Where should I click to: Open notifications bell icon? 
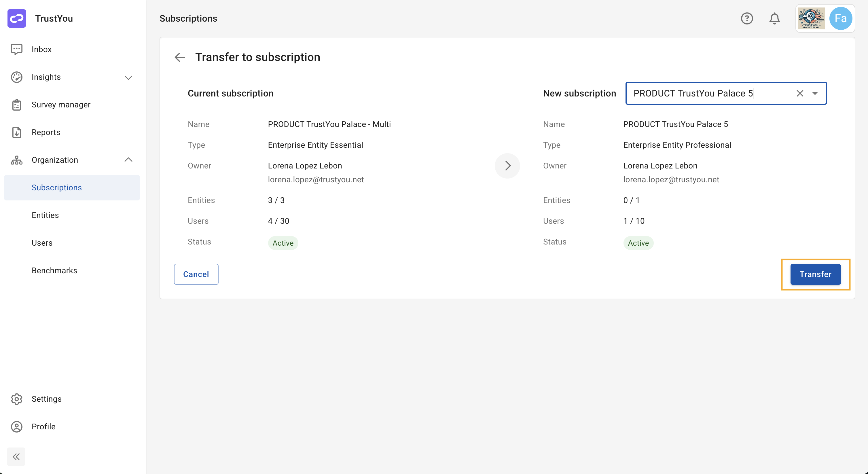tap(774, 18)
